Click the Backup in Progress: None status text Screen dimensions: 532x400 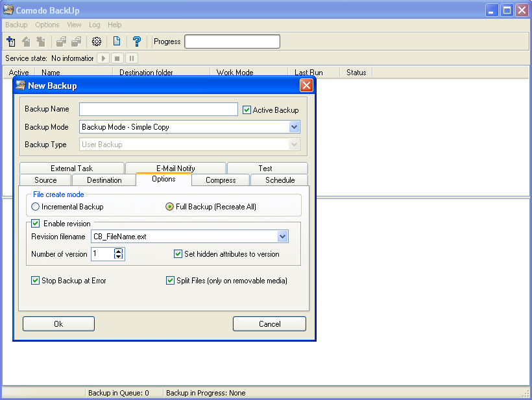pyautogui.click(x=206, y=393)
